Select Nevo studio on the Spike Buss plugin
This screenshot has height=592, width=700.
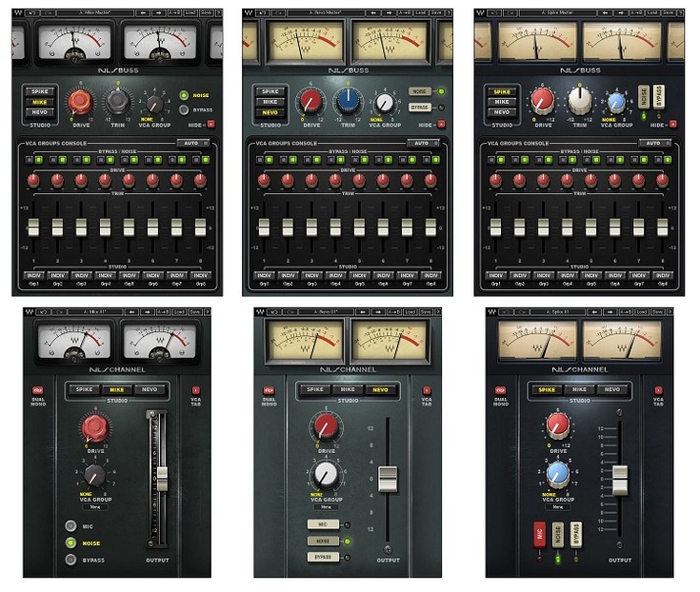click(502, 112)
